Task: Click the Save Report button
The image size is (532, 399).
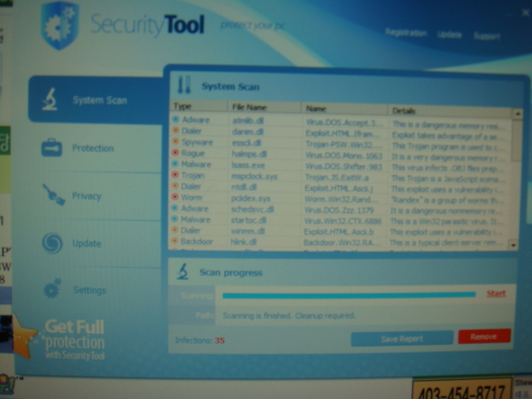Action: (x=402, y=338)
